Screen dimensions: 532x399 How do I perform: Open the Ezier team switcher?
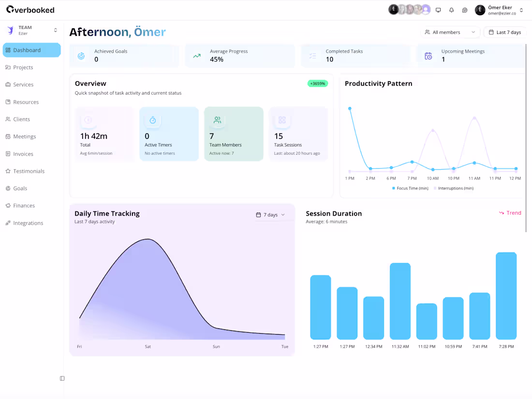[30, 30]
